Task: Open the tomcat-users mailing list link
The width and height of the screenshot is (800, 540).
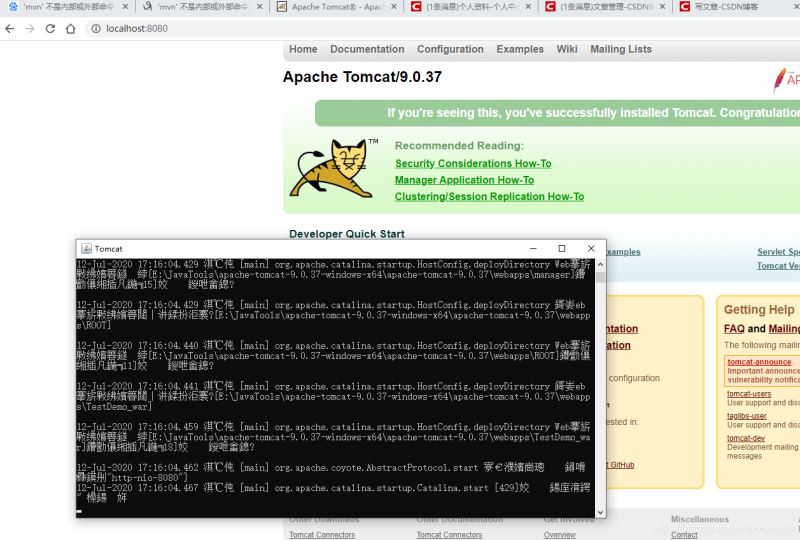Action: coord(749,394)
